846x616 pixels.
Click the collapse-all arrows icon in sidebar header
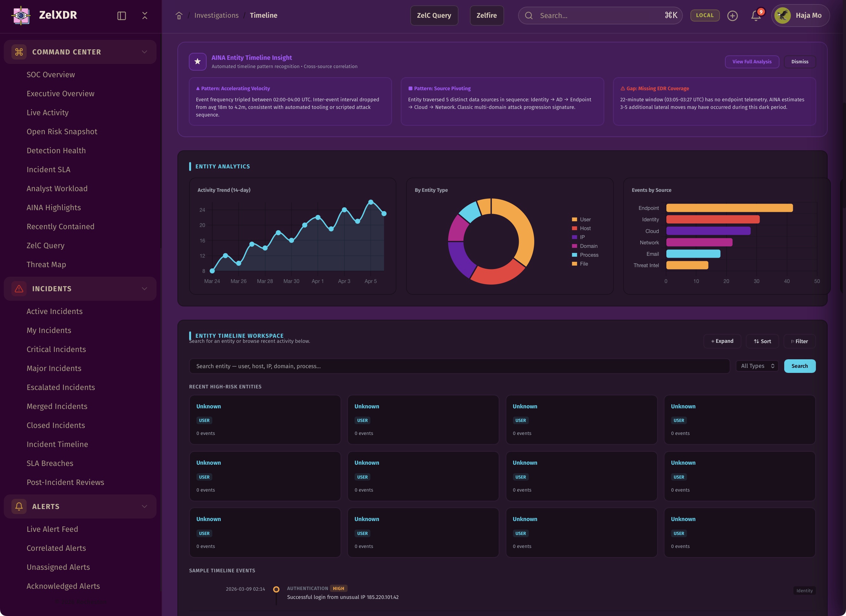coord(145,16)
